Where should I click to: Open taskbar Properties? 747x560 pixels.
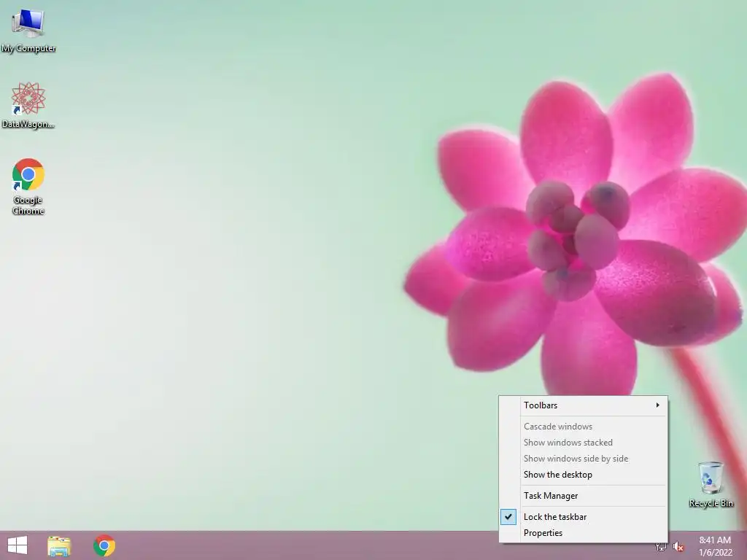(x=584, y=533)
